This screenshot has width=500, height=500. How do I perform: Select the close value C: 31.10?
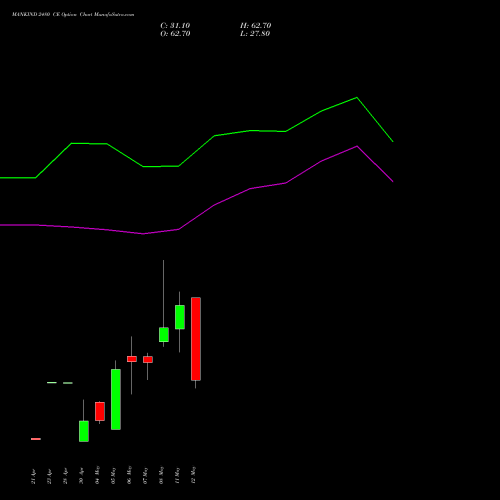coord(175,26)
